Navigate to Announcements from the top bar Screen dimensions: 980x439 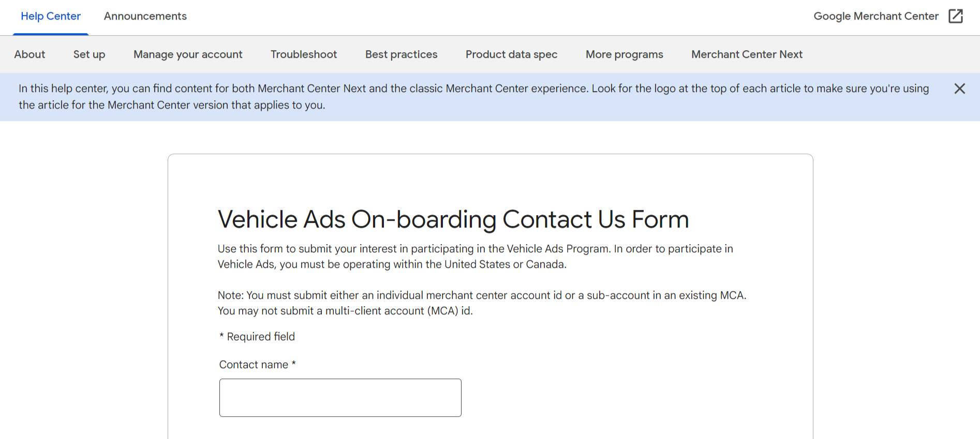(x=145, y=16)
